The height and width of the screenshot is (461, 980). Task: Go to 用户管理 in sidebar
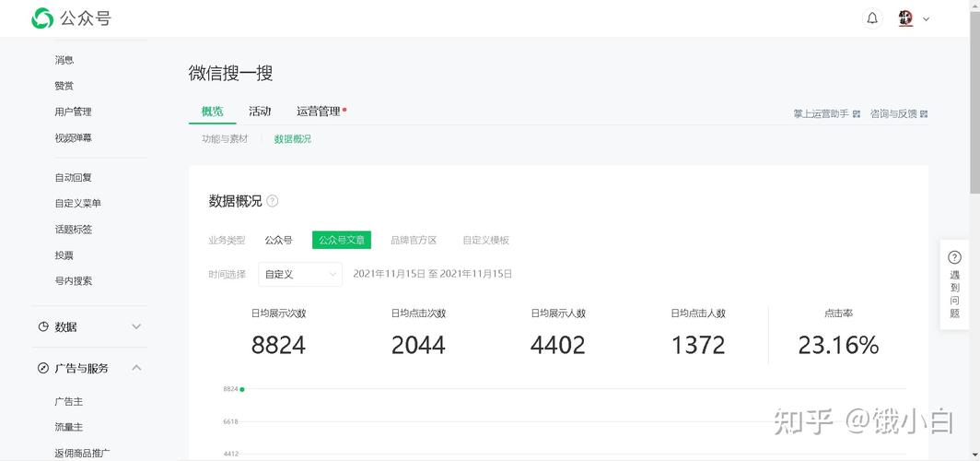tap(73, 112)
